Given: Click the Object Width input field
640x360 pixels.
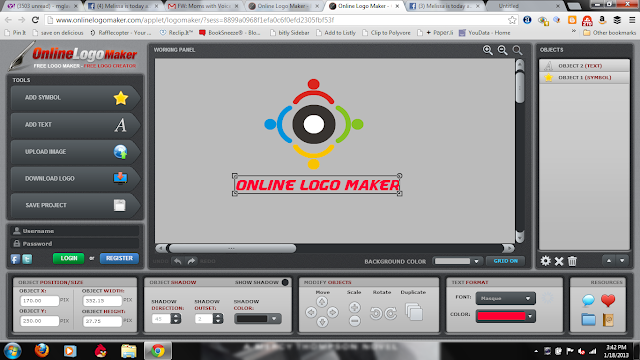Looking at the screenshot, I should (x=102, y=301).
